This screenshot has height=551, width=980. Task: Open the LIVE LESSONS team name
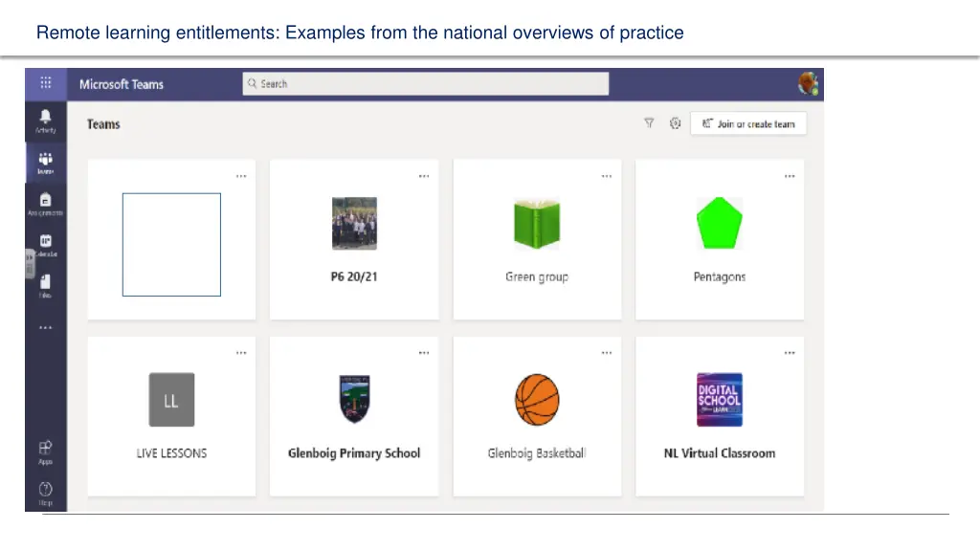click(x=171, y=453)
